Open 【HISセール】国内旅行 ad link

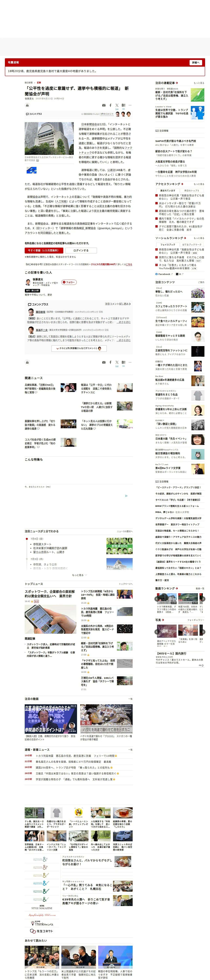click(x=171, y=654)
